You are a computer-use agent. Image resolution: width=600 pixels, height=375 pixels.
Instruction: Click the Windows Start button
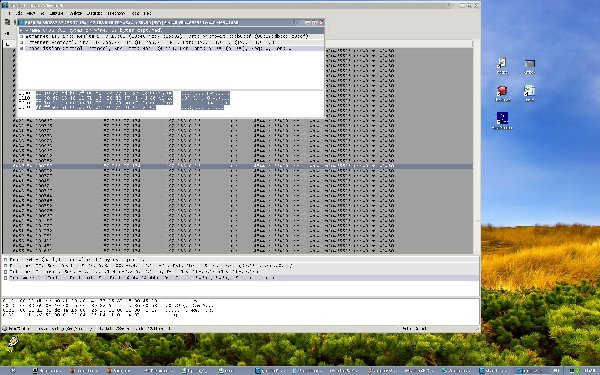tap(13, 370)
